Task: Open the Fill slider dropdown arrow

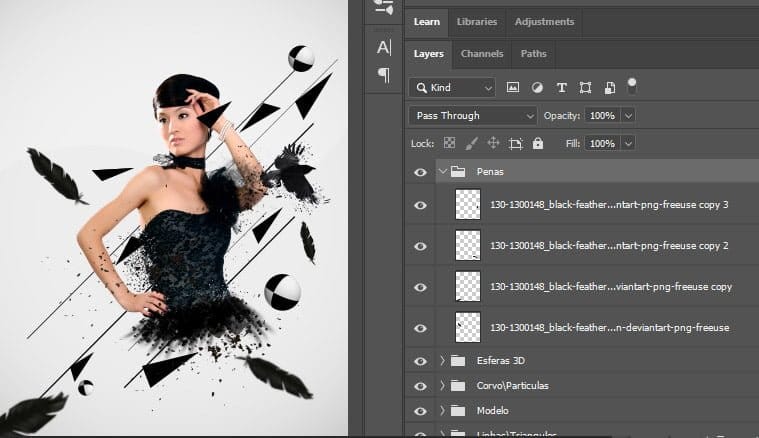Action: point(628,143)
